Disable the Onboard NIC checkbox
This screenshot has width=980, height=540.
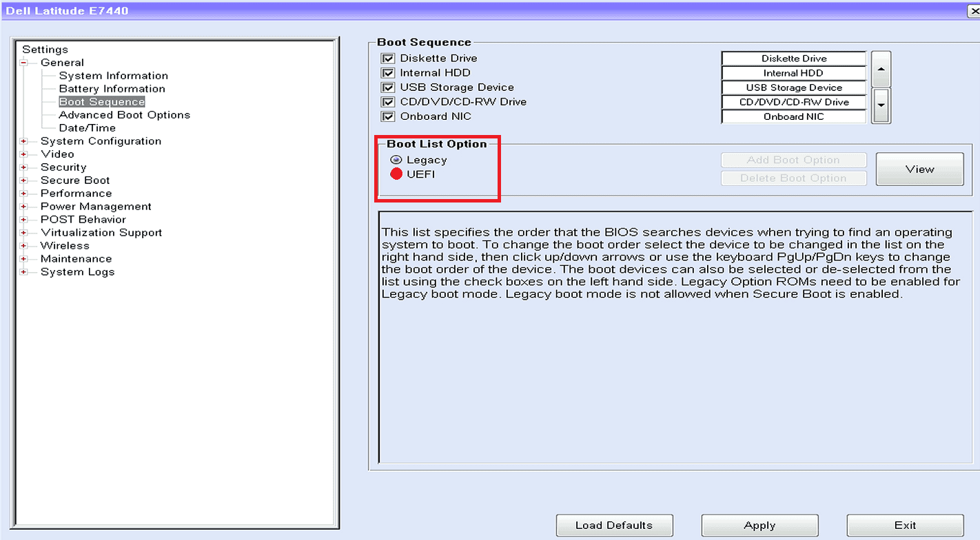(x=387, y=116)
